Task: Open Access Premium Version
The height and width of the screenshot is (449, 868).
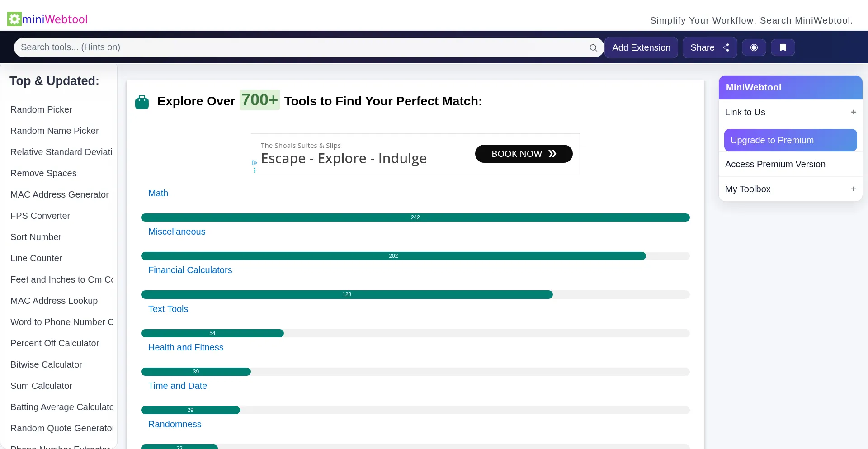Action: coord(775,164)
